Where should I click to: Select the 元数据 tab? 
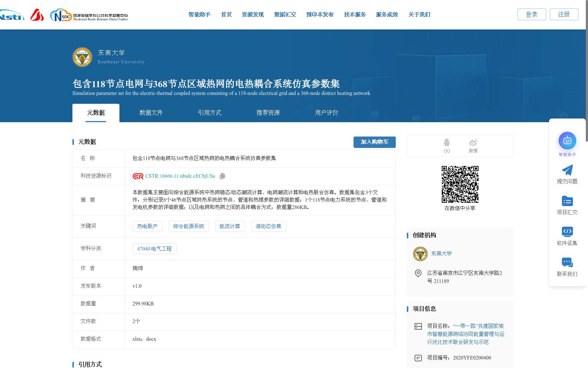(96, 113)
